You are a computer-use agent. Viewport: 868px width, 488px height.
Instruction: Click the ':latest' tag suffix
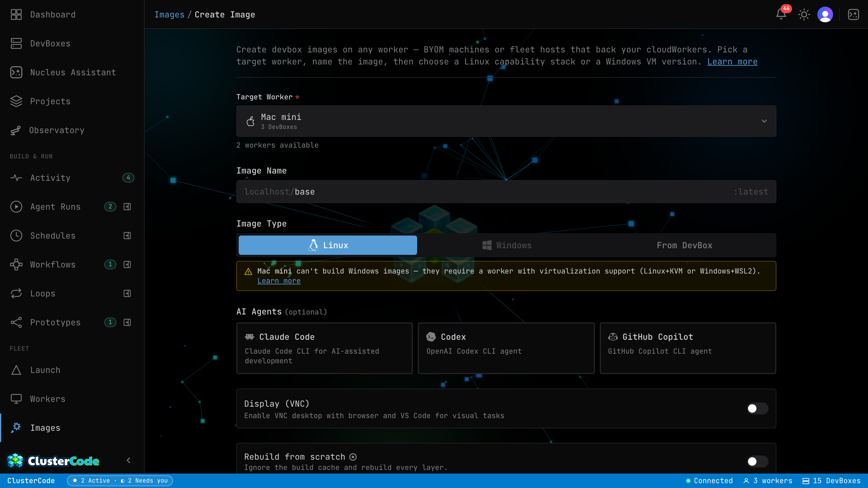[751, 192]
